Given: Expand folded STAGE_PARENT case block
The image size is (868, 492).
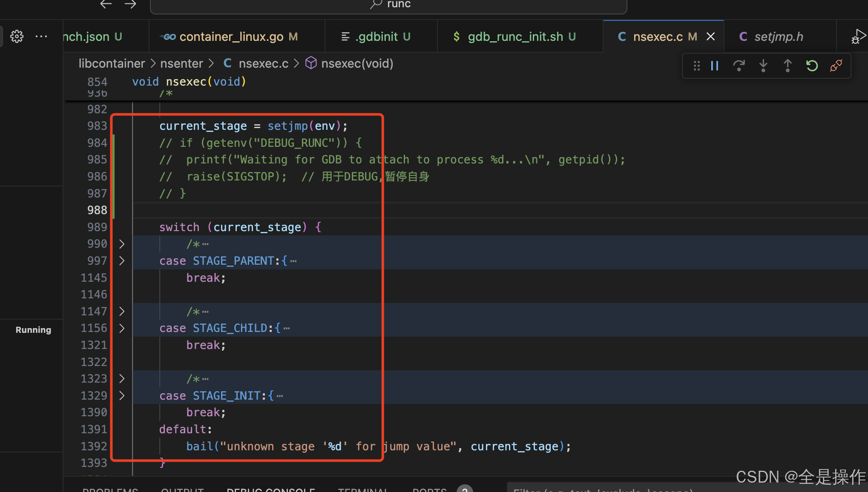Looking at the screenshot, I should pos(122,261).
